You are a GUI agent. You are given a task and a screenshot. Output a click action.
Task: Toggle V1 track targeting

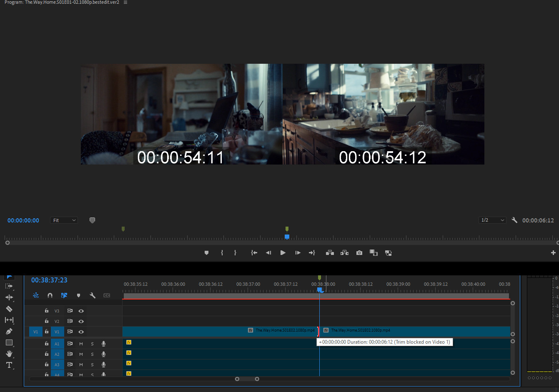[57, 332]
